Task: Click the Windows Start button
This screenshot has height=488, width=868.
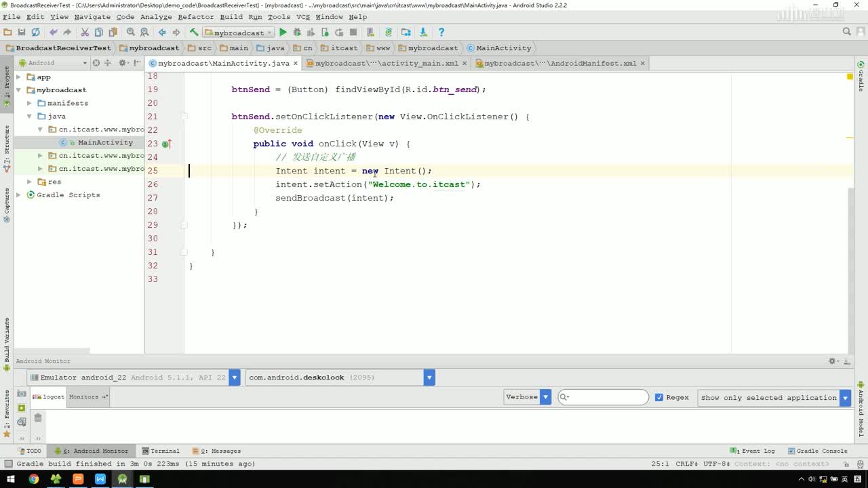Action: tap(10, 479)
